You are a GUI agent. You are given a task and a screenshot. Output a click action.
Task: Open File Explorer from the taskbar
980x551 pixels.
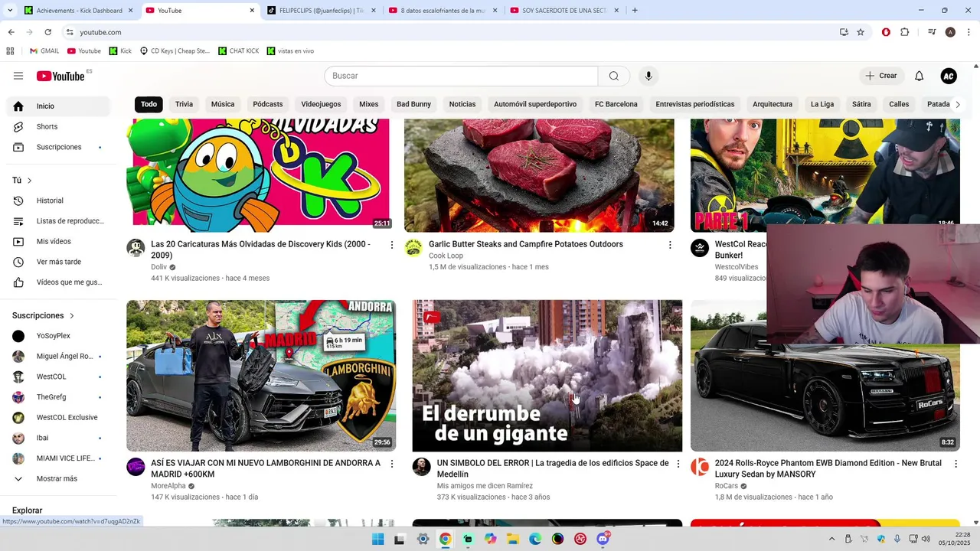point(513,539)
